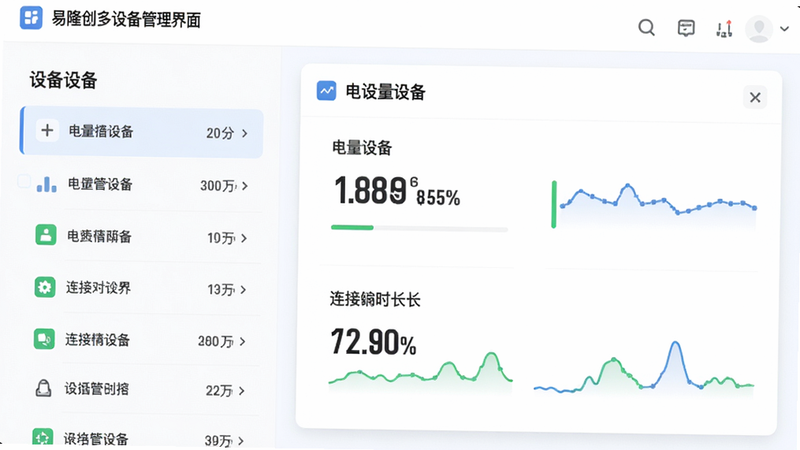Image resolution: width=800 pixels, height=450 pixels.
Task: Click the 280万 value
Action: pyautogui.click(x=216, y=341)
